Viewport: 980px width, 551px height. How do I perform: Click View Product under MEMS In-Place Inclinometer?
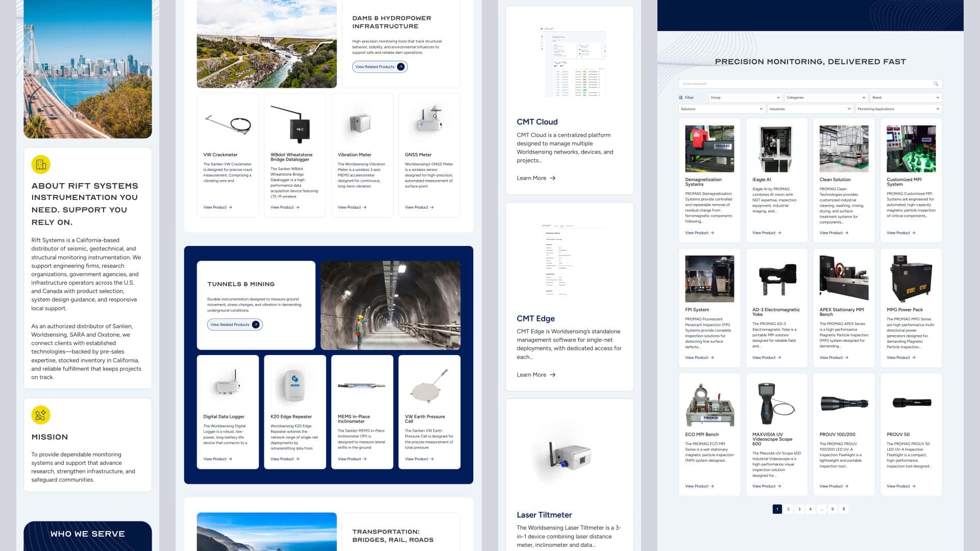tap(352, 459)
